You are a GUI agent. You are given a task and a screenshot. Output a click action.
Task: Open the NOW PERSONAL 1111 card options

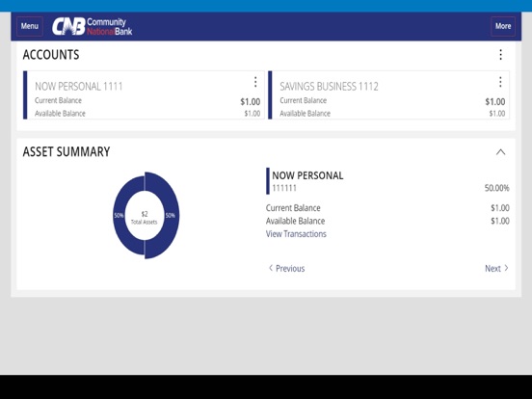tap(255, 82)
